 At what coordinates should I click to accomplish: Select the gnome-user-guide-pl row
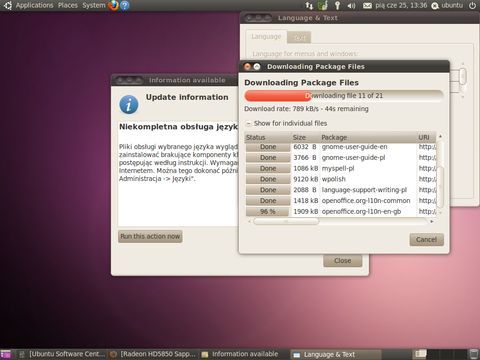[341, 158]
